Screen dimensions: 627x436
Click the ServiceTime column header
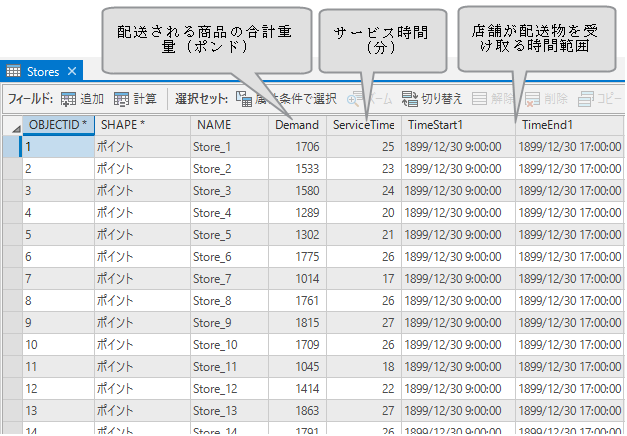pos(363,125)
